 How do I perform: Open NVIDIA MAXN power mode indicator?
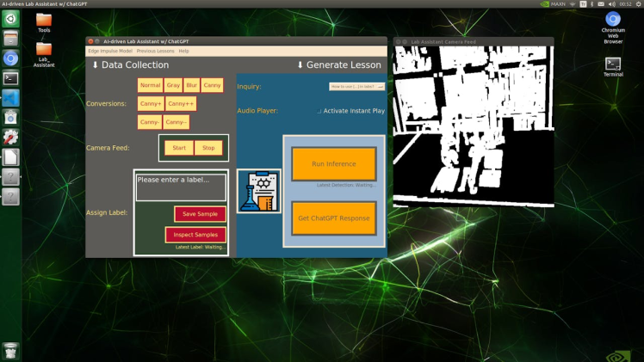[x=553, y=3]
